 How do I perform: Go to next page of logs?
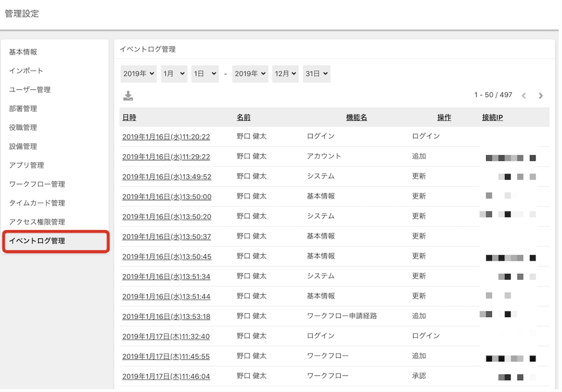(541, 96)
